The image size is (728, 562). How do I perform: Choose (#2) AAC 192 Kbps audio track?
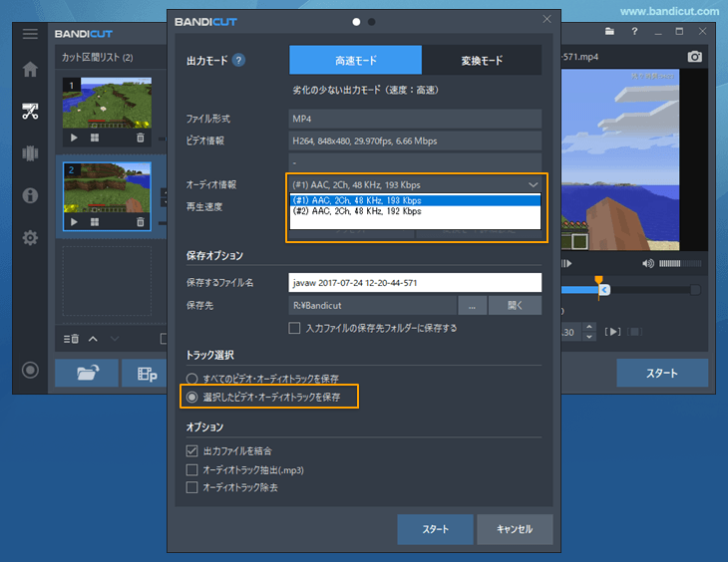[415, 211]
